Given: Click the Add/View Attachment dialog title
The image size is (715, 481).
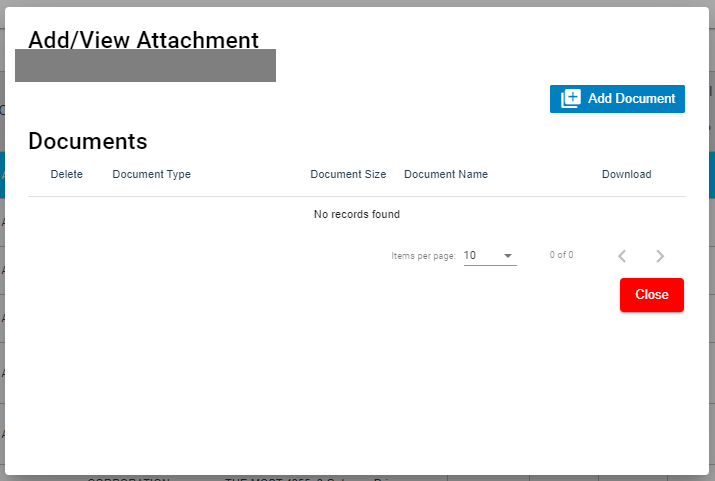Looking at the screenshot, I should pyautogui.click(x=143, y=40).
